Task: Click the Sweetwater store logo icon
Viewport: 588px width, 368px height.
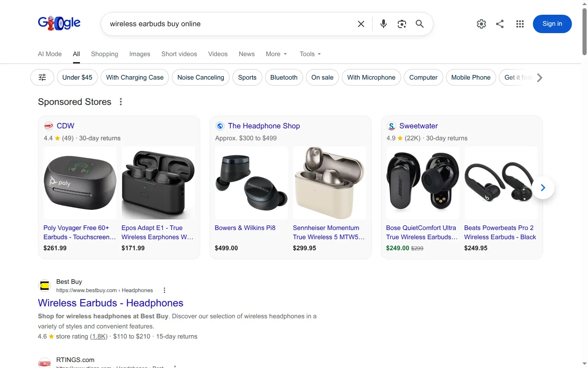Action: [x=391, y=126]
